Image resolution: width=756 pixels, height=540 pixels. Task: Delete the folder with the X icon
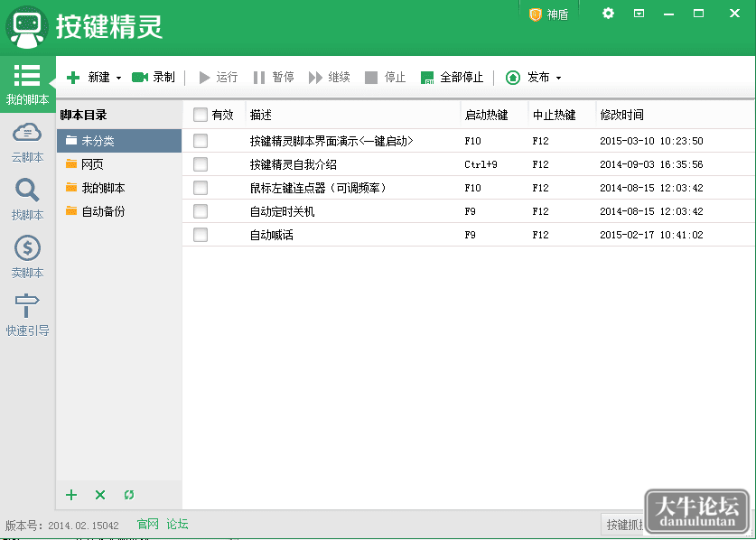click(100, 495)
